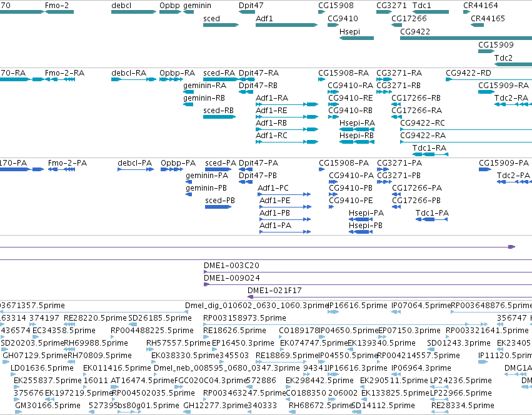Image resolution: width=532 pixels, height=415 pixels.
Task: Click the Dpit47 gene glyph
Action: pyautogui.click(x=247, y=12)
